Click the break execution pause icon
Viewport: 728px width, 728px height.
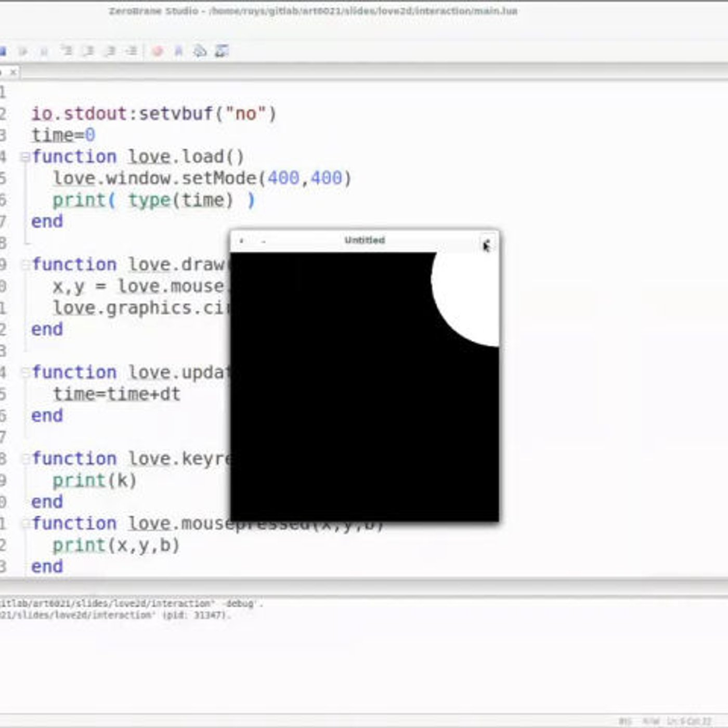pyautogui.click(x=44, y=51)
